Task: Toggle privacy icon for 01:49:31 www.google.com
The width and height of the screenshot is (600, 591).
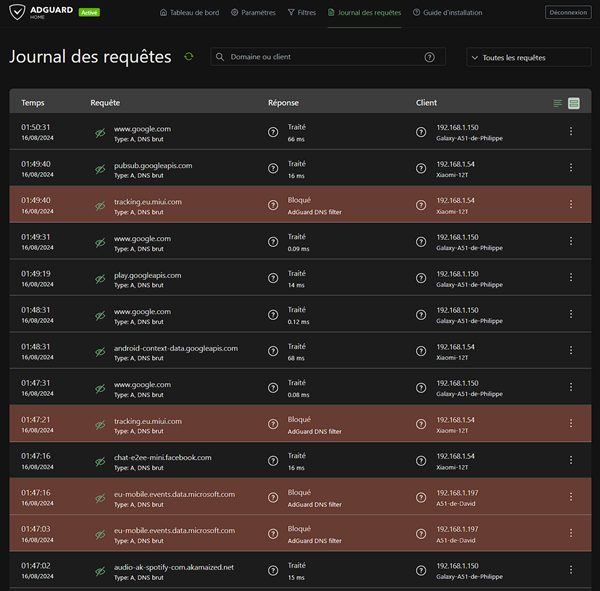Action: [100, 243]
